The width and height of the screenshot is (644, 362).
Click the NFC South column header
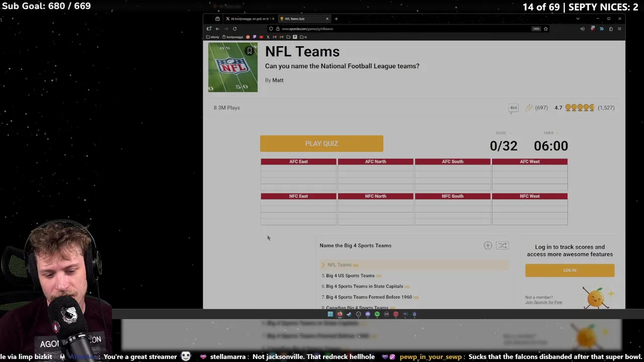[x=452, y=196]
